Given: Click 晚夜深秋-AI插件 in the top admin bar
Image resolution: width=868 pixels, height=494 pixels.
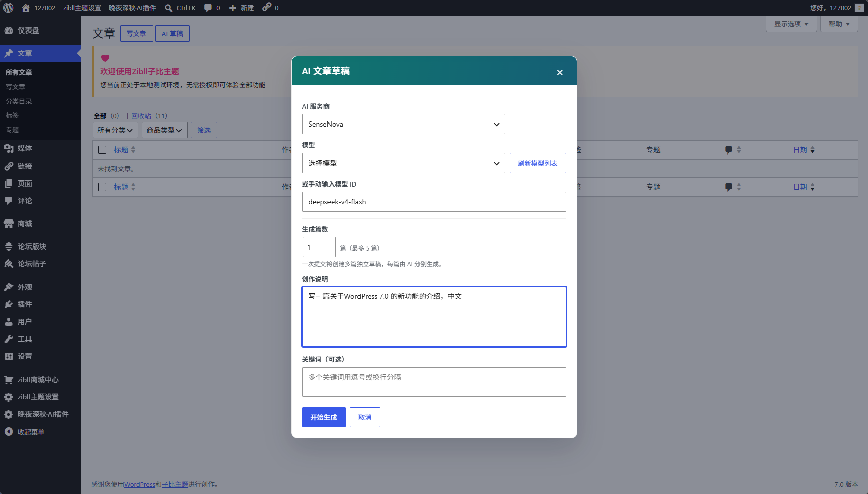Looking at the screenshot, I should pyautogui.click(x=132, y=8).
